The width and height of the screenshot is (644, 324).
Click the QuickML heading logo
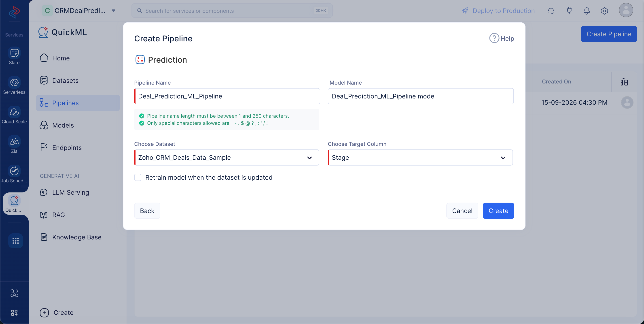[43, 32]
